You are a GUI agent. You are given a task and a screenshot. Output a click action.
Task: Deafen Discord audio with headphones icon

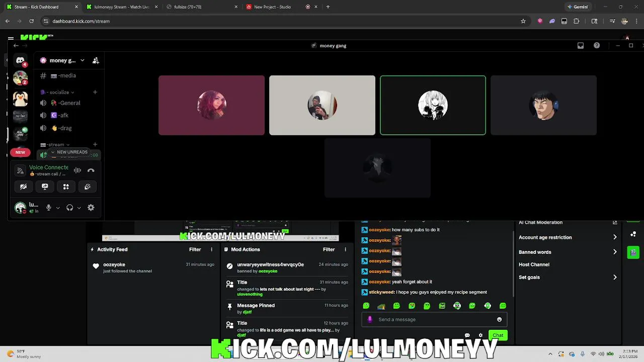pos(70,208)
